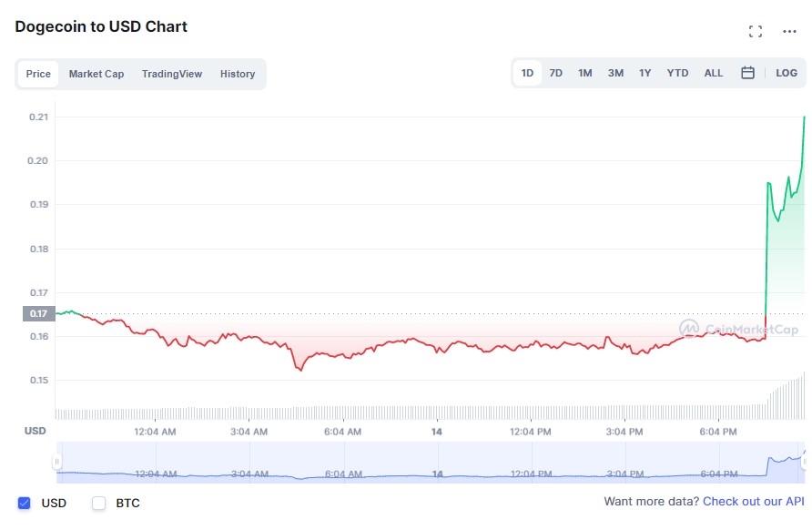Open the calendar date range picker
This screenshot has height=530, width=812.
coord(747,73)
